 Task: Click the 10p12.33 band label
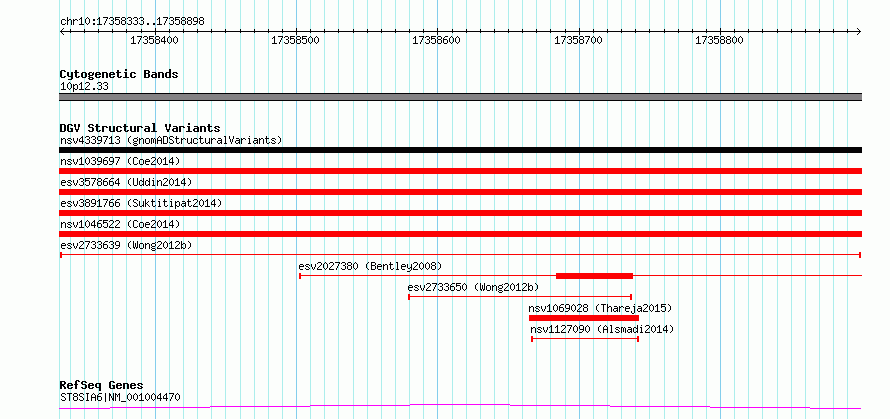pos(84,87)
